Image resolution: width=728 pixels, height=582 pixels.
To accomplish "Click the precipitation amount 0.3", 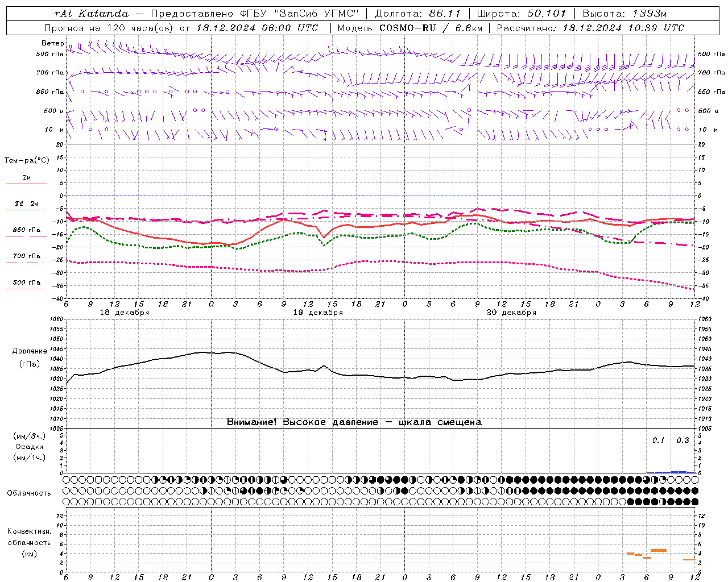I will (x=682, y=440).
